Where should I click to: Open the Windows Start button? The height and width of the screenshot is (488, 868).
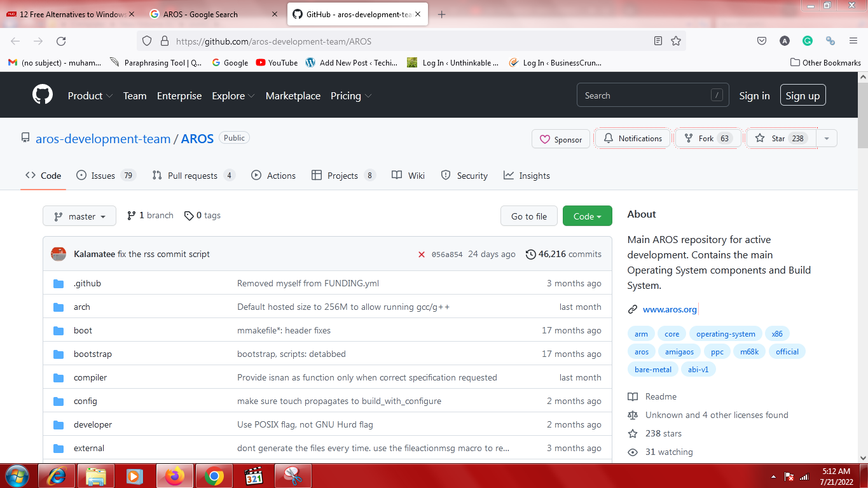pyautogui.click(x=17, y=476)
